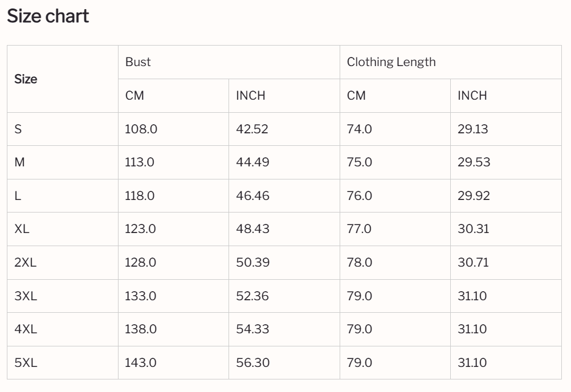Viewport: 571px width, 392px height.
Task: Select the 2XL size row label
Action: (25, 263)
